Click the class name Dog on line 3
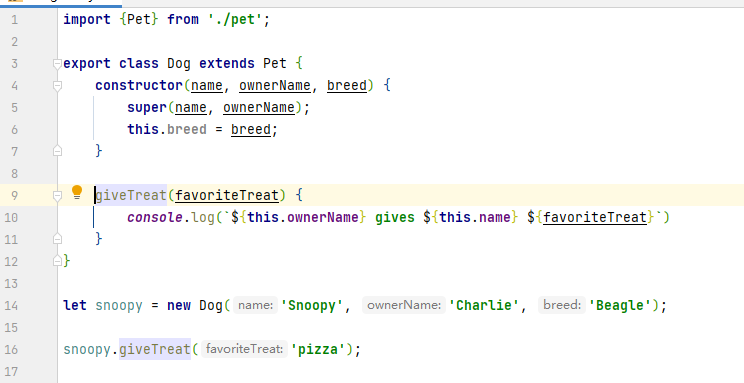The width and height of the screenshot is (744, 383). click(179, 64)
